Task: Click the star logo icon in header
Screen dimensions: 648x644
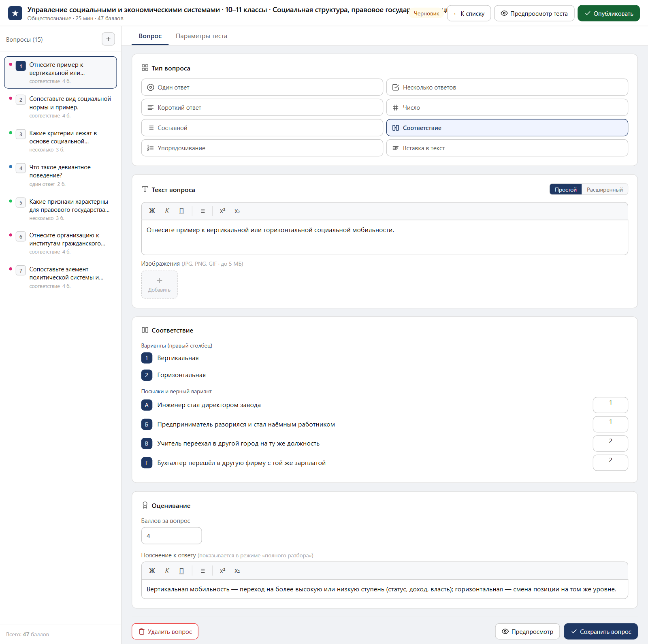Action: click(x=15, y=13)
